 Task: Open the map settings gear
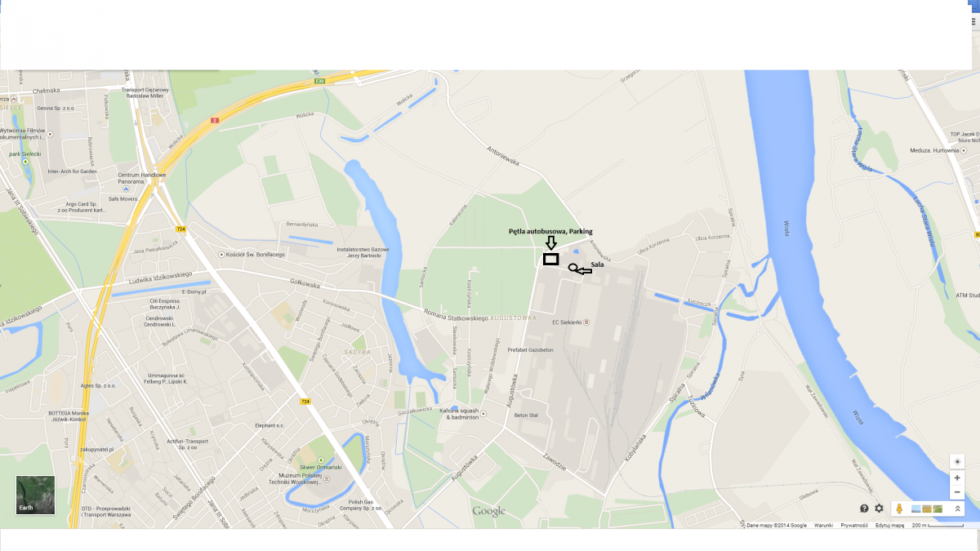880,509
